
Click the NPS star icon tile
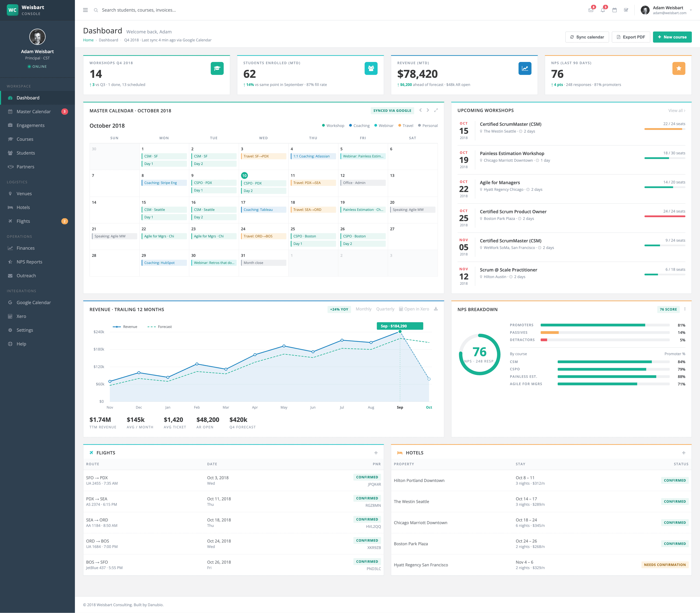point(679,68)
